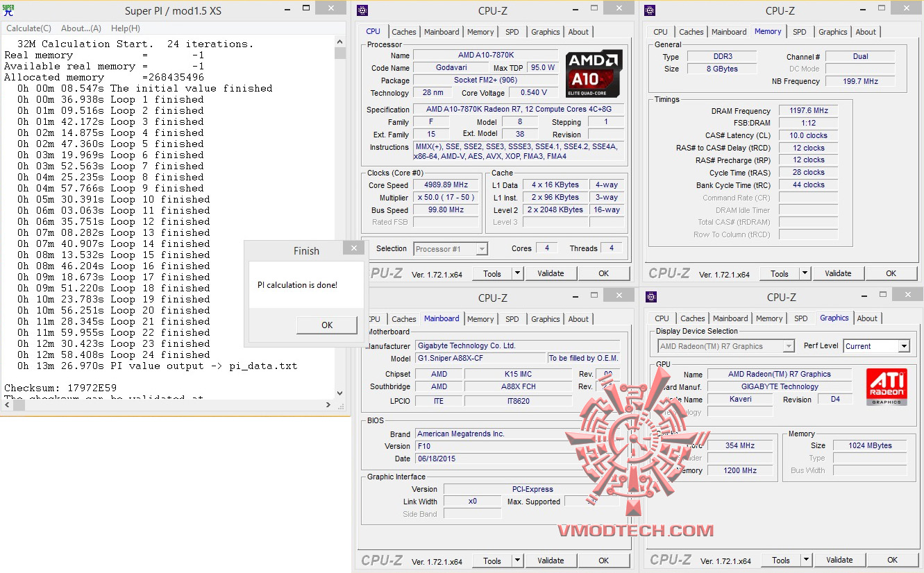
Task: Click the CPU-Z icon in the graphics window title
Action: tap(650, 298)
